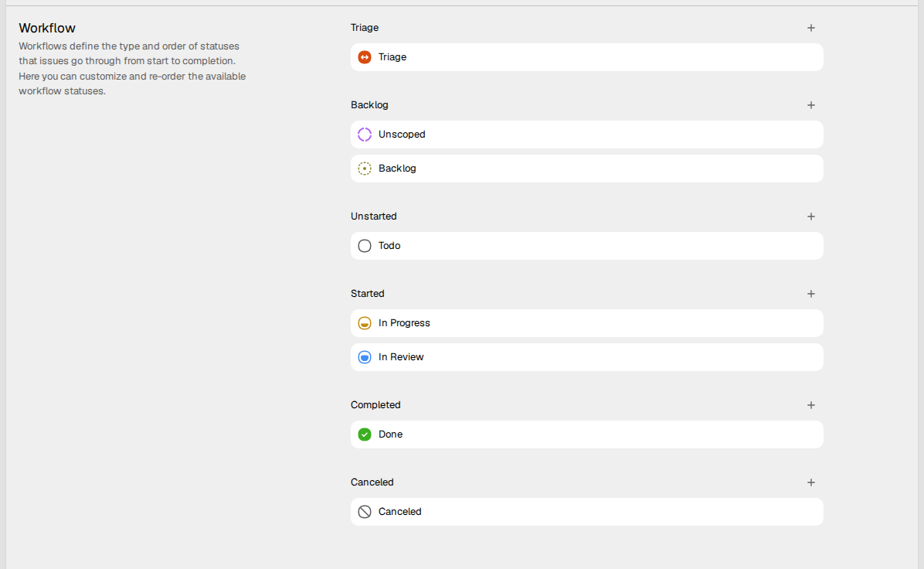Screen dimensions: 924x569
Task: Click the Workflow section heading
Action: coord(47,29)
